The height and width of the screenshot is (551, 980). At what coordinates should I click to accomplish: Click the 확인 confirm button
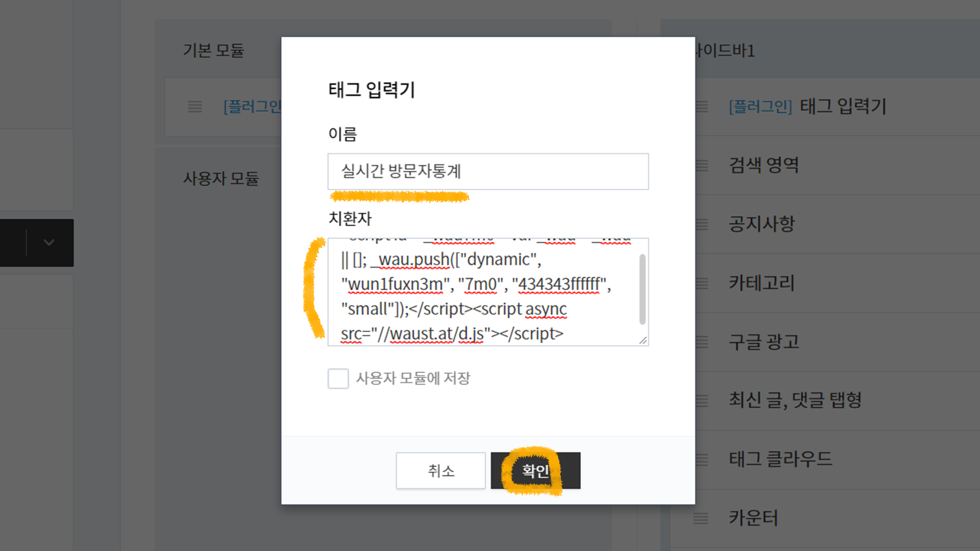pos(535,470)
